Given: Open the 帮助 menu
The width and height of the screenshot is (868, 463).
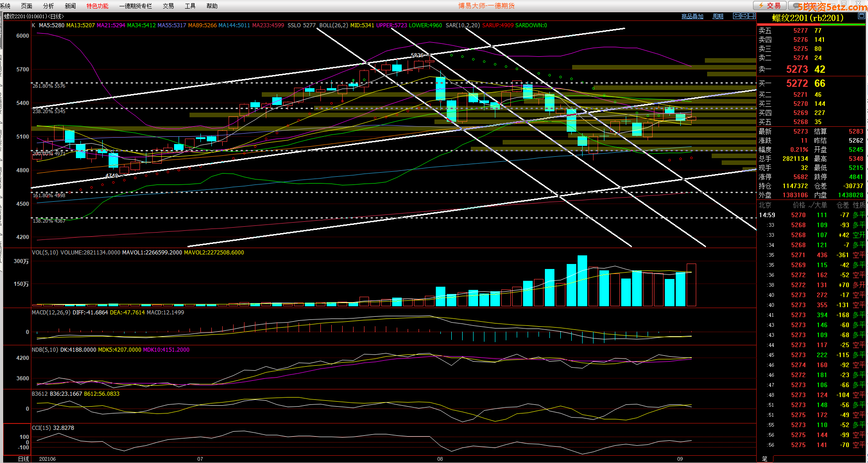Looking at the screenshot, I should [212, 6].
